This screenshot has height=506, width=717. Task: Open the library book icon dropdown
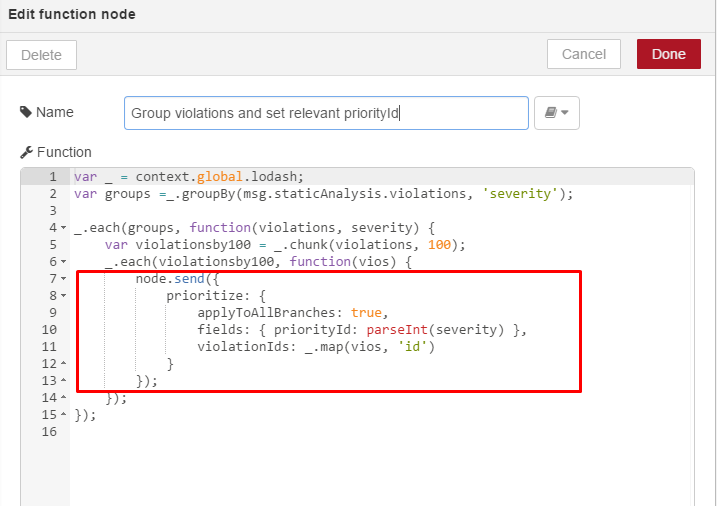pyautogui.click(x=556, y=112)
